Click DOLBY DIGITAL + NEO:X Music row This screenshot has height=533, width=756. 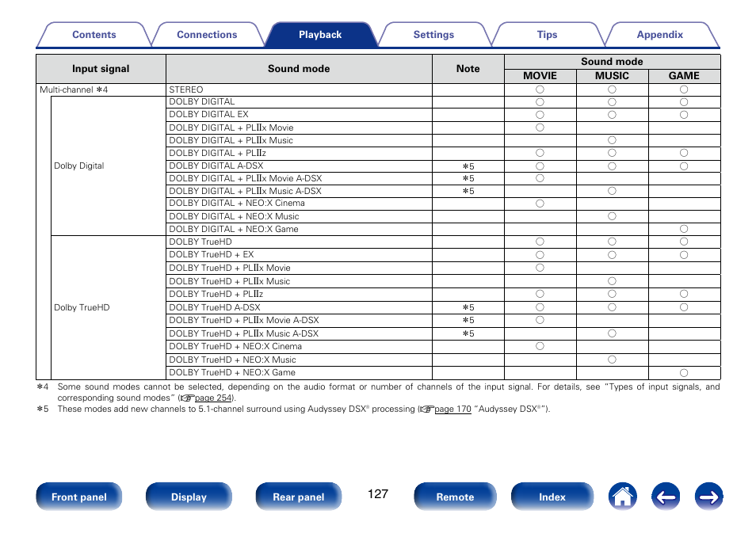pos(299,216)
